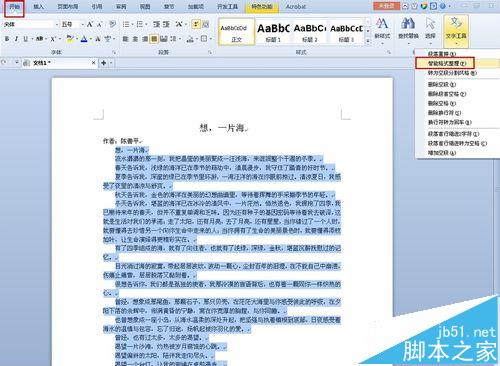The height and width of the screenshot is (366, 500).
Task: Click the Grow Font (larger A) icon
Action: (x=90, y=24)
